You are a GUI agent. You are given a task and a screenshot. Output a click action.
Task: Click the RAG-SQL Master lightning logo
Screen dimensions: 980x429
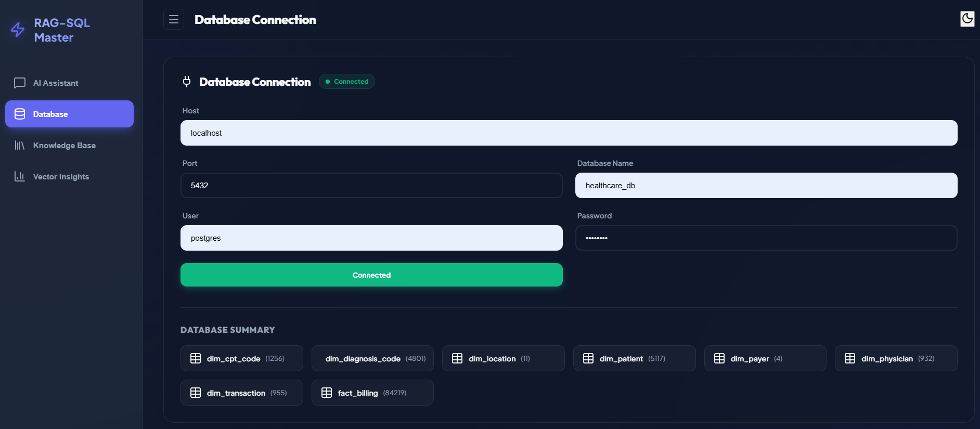pyautogui.click(x=18, y=30)
